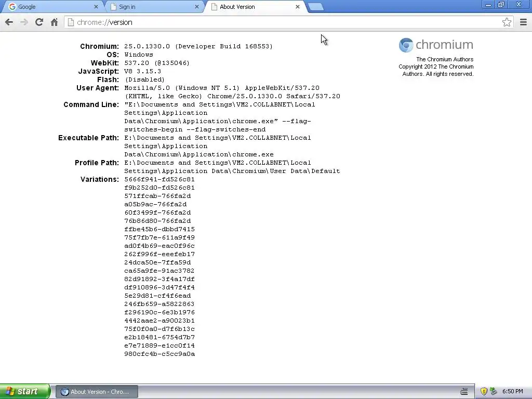Focus the chrome://version address bar
Screen dimensions: 532x399
pyautogui.click(x=288, y=22)
